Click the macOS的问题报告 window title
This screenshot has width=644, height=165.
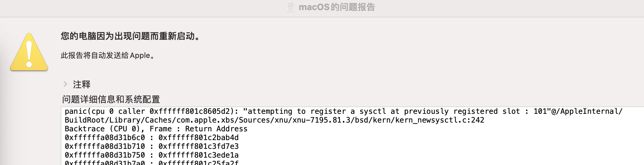(x=336, y=7)
